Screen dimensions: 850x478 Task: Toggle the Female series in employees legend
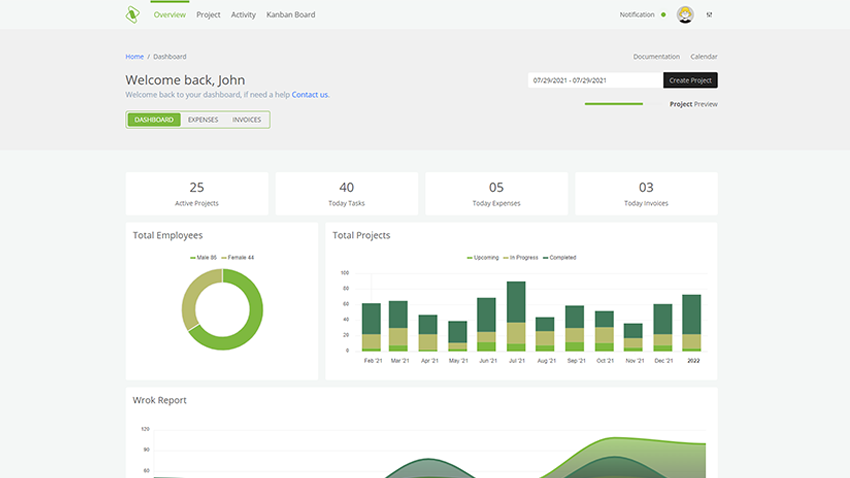pos(238,258)
